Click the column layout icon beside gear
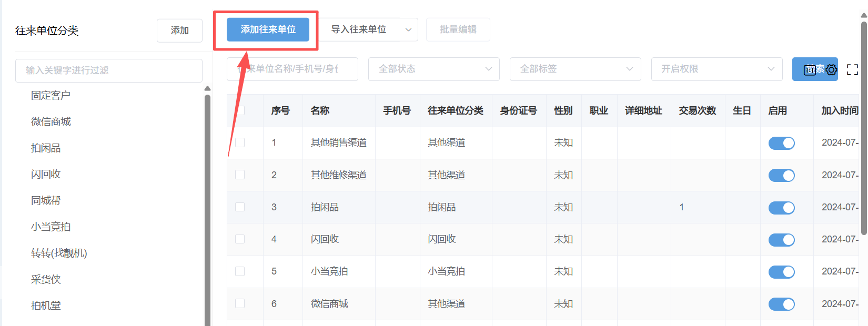Viewport: 868px width, 326px height. point(810,70)
